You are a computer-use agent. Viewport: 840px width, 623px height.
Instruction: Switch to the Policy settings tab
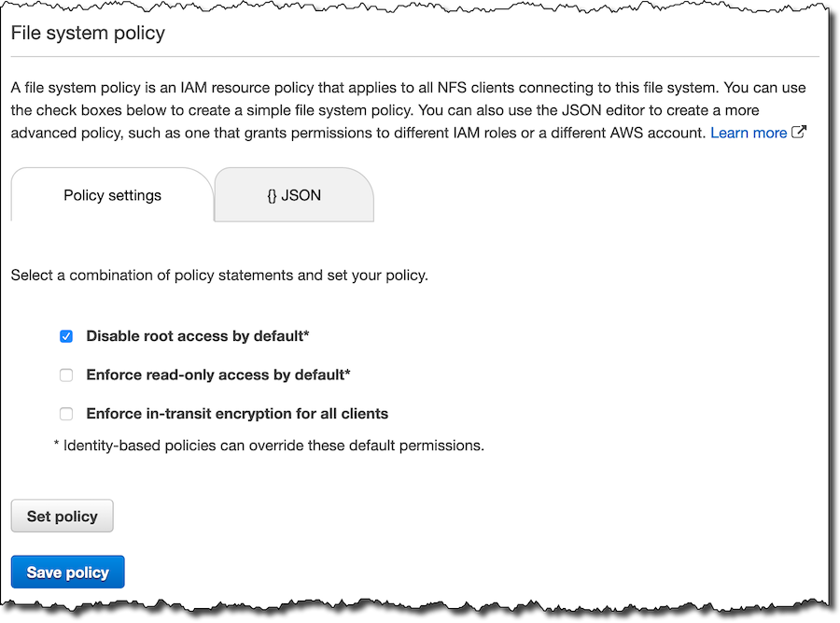[112, 195]
